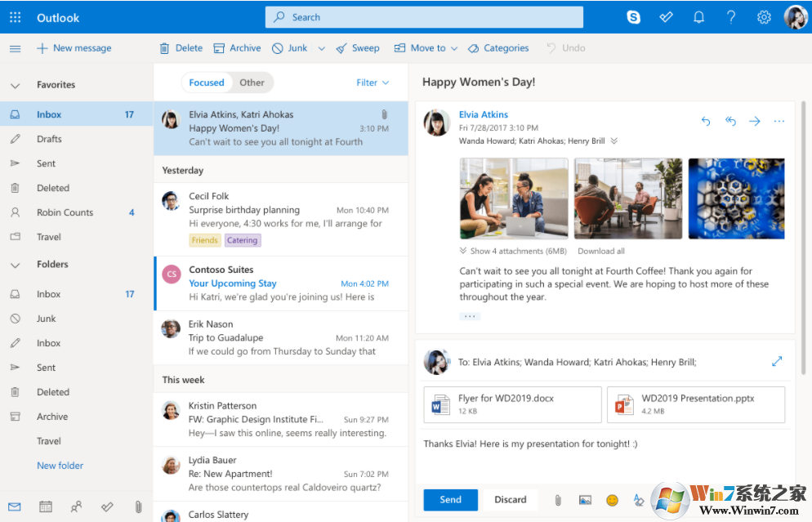The height and width of the screenshot is (522, 812).
Task: Open Calendar from bottom bar
Action: [x=46, y=507]
